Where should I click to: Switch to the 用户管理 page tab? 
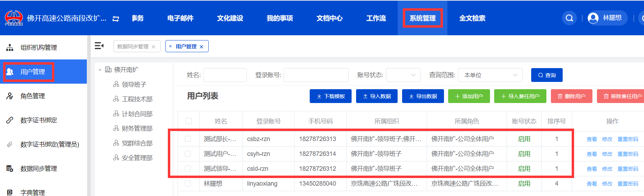[x=186, y=47]
